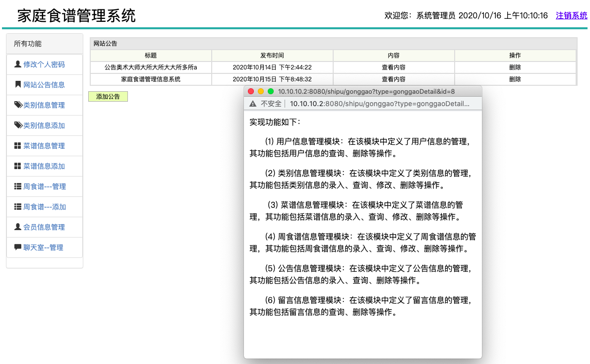The height and width of the screenshot is (364, 590).
Task: Click 查看内容 for 公告奥术大师 row
Action: coord(394,67)
